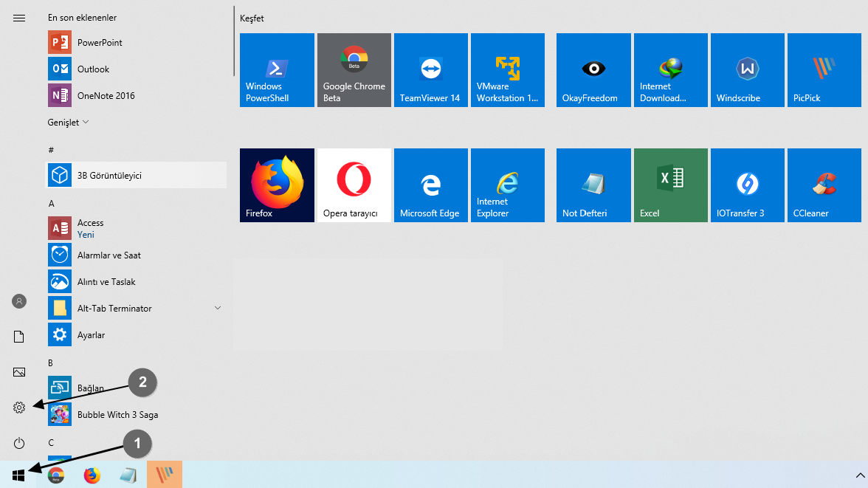Viewport: 868px width, 488px height.
Task: Click the letter C section header
Action: pos(51,442)
